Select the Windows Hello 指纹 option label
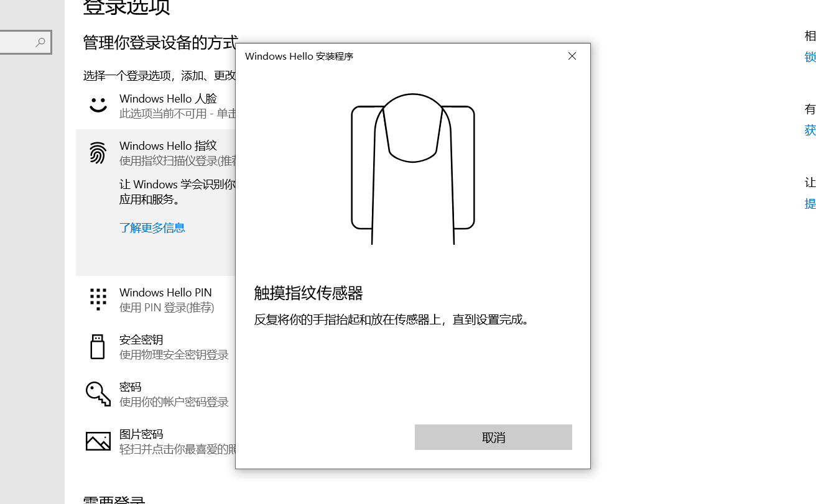This screenshot has width=816, height=504. (168, 145)
